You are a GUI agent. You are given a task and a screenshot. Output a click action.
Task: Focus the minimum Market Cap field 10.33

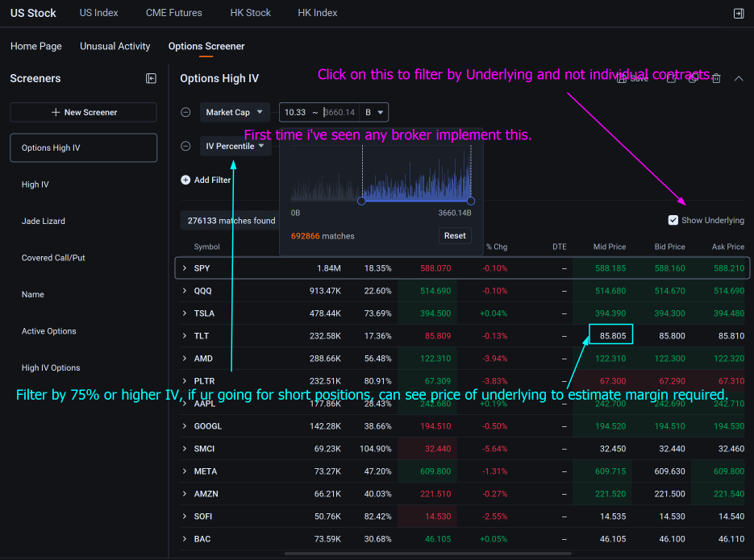tap(295, 112)
